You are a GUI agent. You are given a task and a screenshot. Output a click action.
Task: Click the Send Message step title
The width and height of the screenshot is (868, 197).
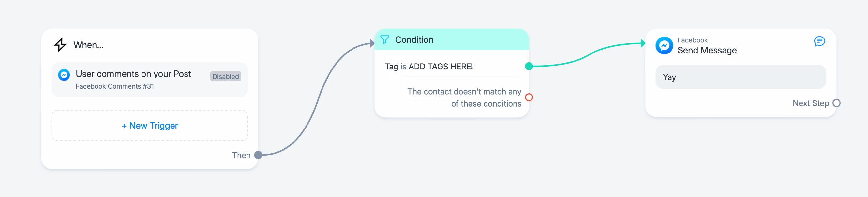(707, 50)
